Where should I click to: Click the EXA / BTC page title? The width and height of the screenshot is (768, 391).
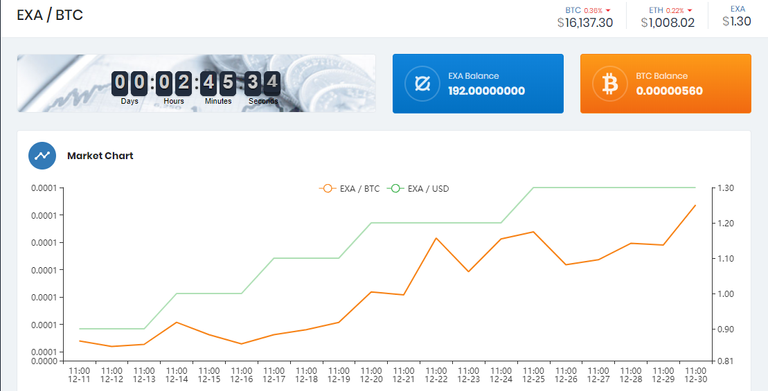click(x=50, y=15)
